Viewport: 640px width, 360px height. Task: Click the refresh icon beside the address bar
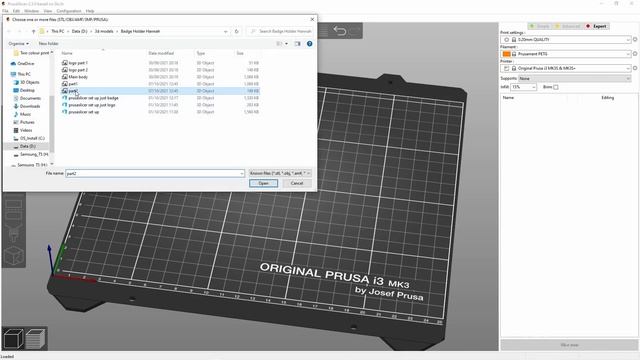pos(237,31)
